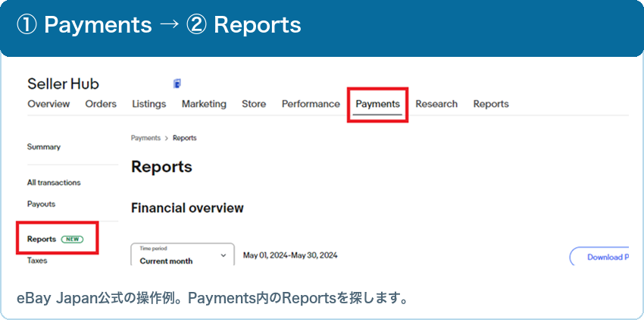Click the date range May 01, 2024-May 30, 2024
Viewport: 644px width, 320px height.
[x=290, y=256]
